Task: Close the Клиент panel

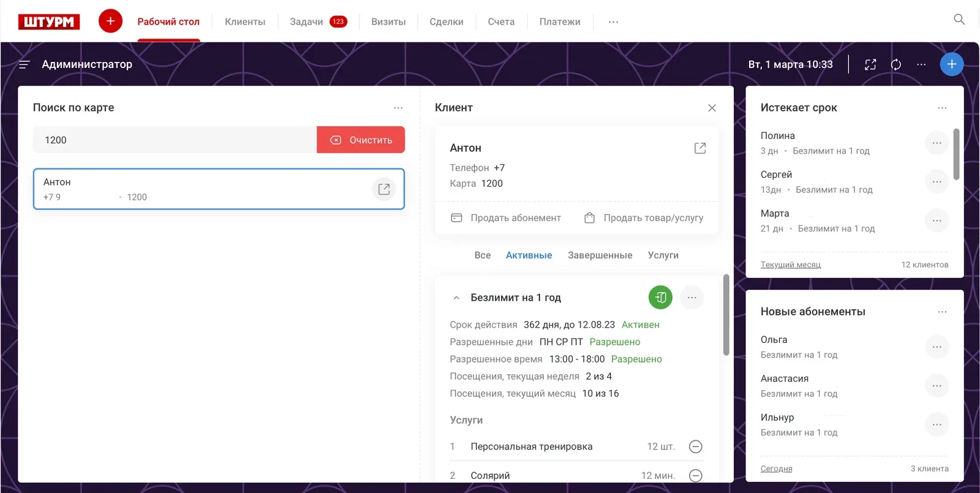Action: click(x=712, y=108)
